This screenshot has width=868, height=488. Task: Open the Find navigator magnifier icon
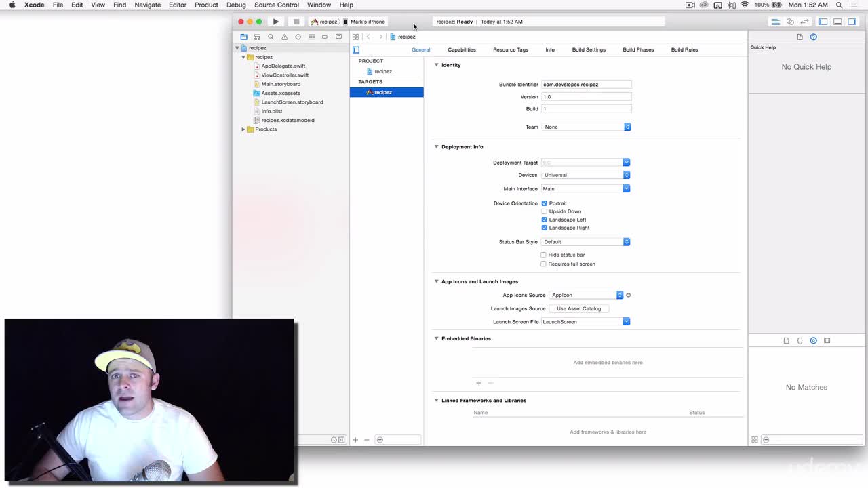coord(271,37)
